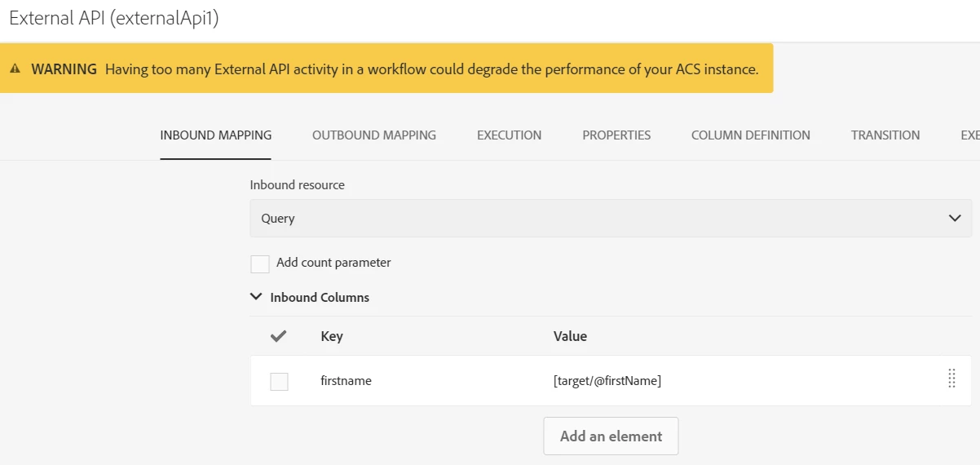
Task: Click the warning triangle icon
Action: [15, 69]
